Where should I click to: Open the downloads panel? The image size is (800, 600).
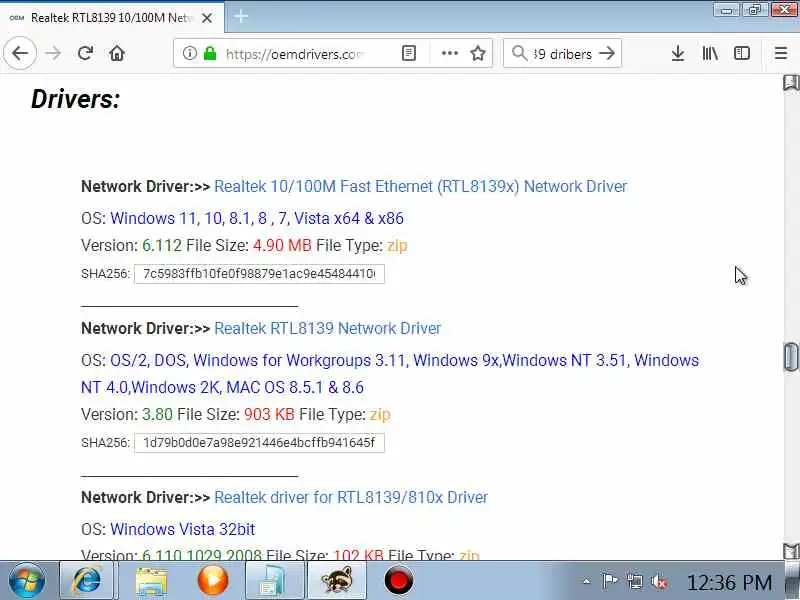pos(678,53)
